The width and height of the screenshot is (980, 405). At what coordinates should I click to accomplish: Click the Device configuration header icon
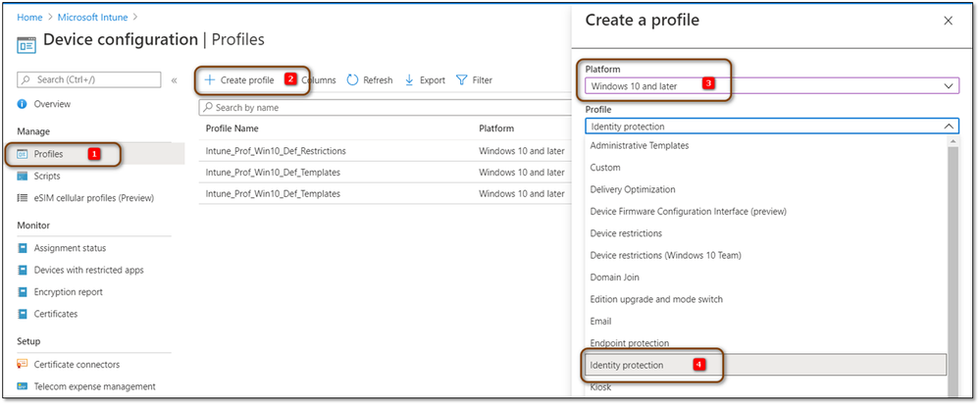click(26, 46)
